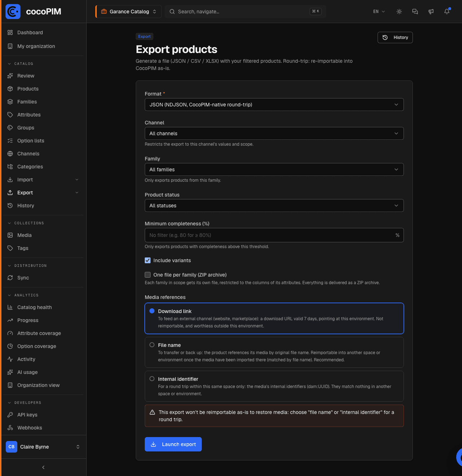Select the Internal identifier media option

274,386
